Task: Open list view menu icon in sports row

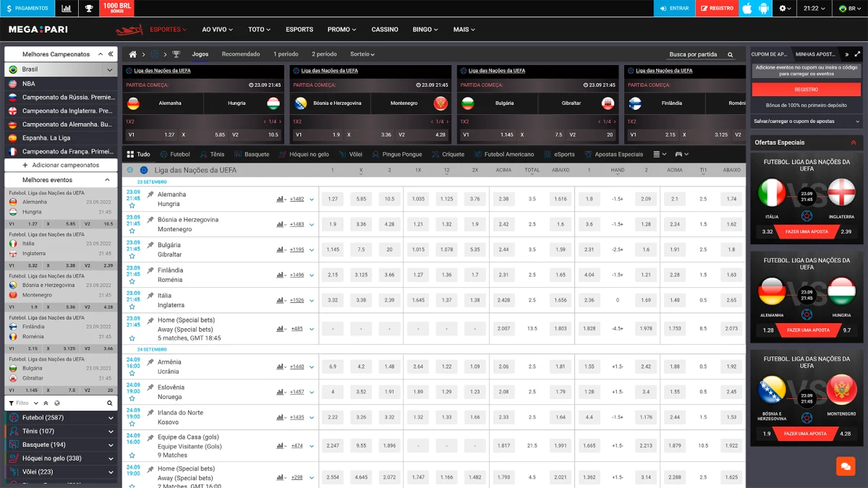Action: (x=660, y=154)
